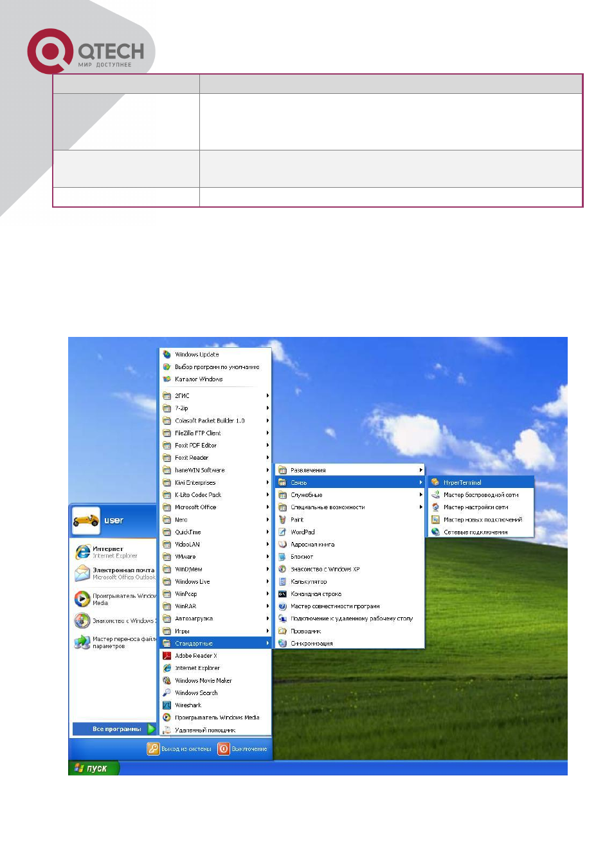This screenshot has height=868, width=614.
Task: Open the QuickTime folder
Action: point(215,532)
